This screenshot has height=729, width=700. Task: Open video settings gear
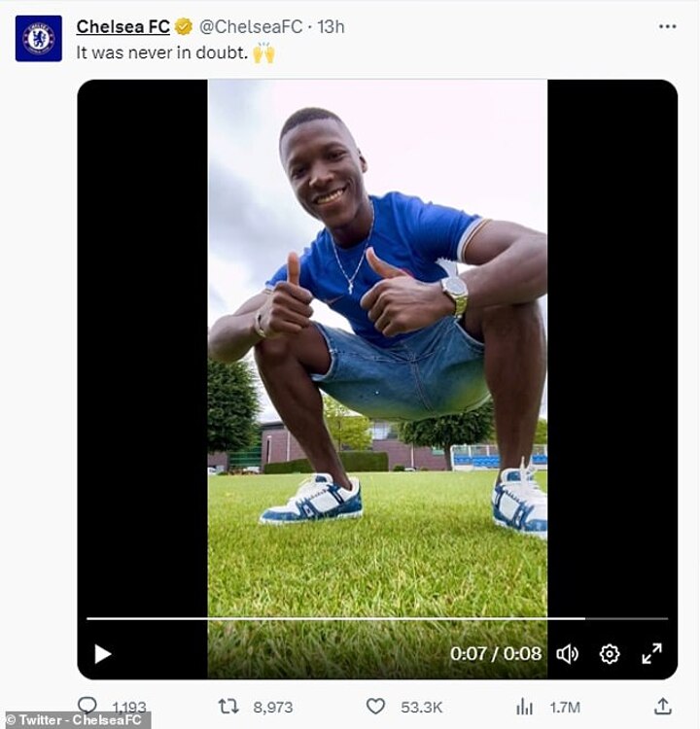[610, 654]
